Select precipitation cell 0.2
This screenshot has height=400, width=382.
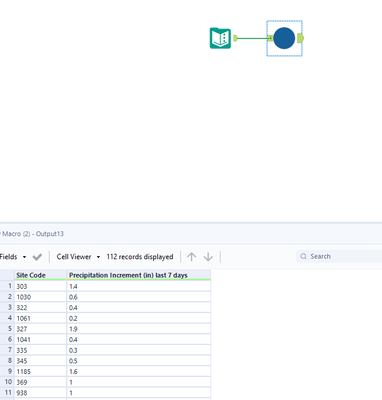click(x=139, y=318)
